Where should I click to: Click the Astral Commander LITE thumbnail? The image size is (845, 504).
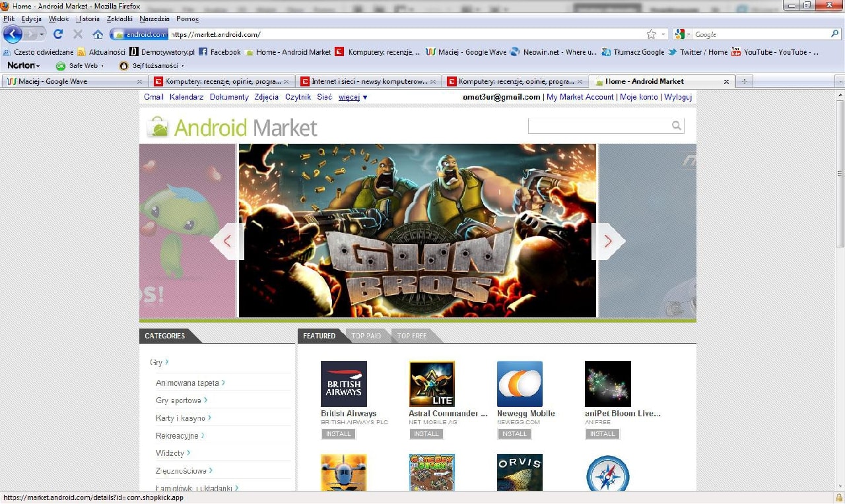432,383
